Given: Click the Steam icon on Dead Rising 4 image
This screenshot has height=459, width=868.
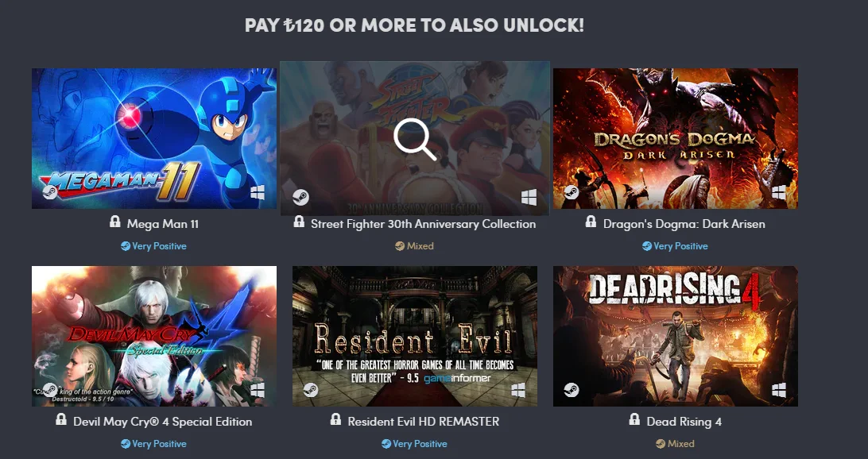Looking at the screenshot, I should coord(572,390).
